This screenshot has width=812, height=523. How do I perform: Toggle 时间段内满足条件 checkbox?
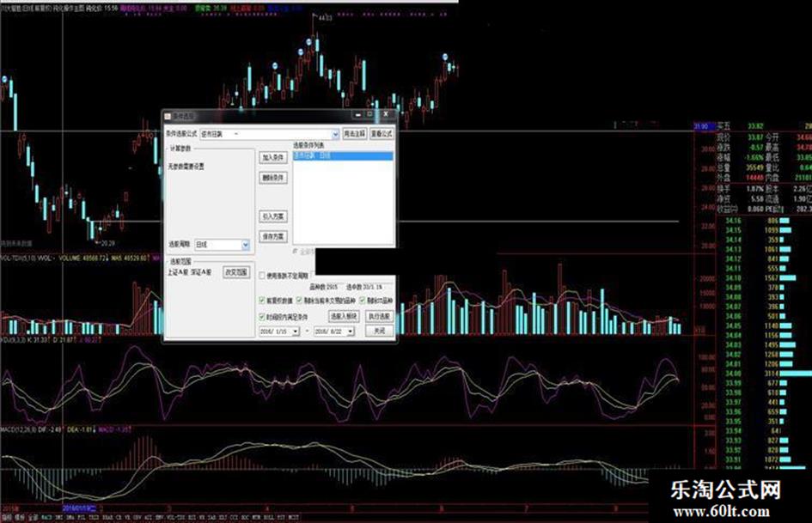tap(262, 316)
